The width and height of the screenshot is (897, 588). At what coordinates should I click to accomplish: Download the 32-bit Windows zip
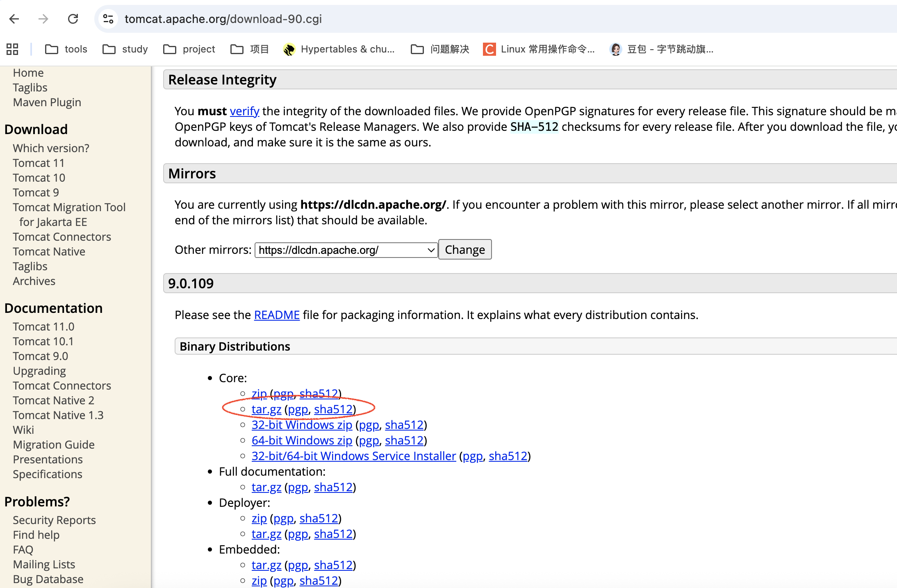(x=302, y=425)
